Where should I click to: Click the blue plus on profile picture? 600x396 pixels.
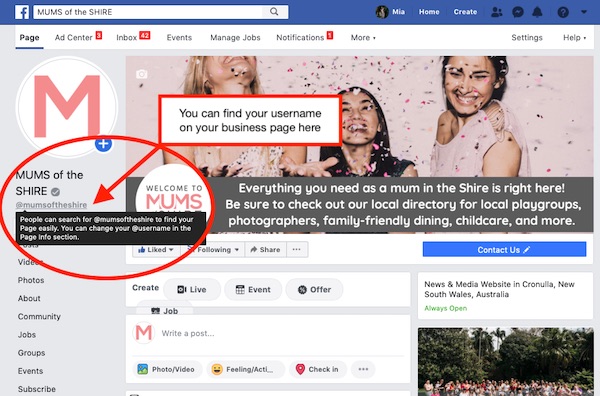pyautogui.click(x=103, y=144)
